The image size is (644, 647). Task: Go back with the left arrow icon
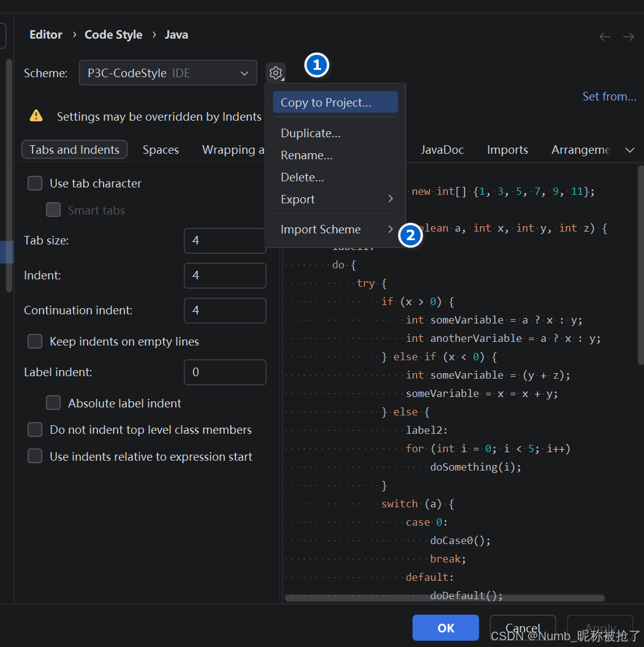[605, 37]
